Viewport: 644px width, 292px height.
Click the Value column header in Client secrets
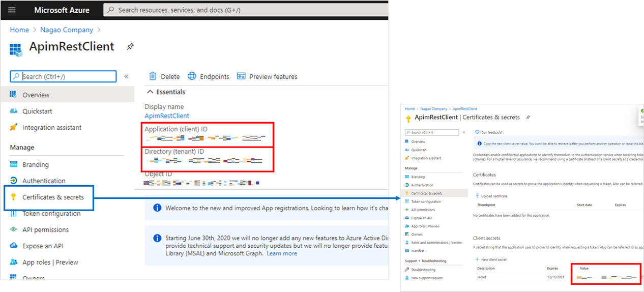[584, 268]
